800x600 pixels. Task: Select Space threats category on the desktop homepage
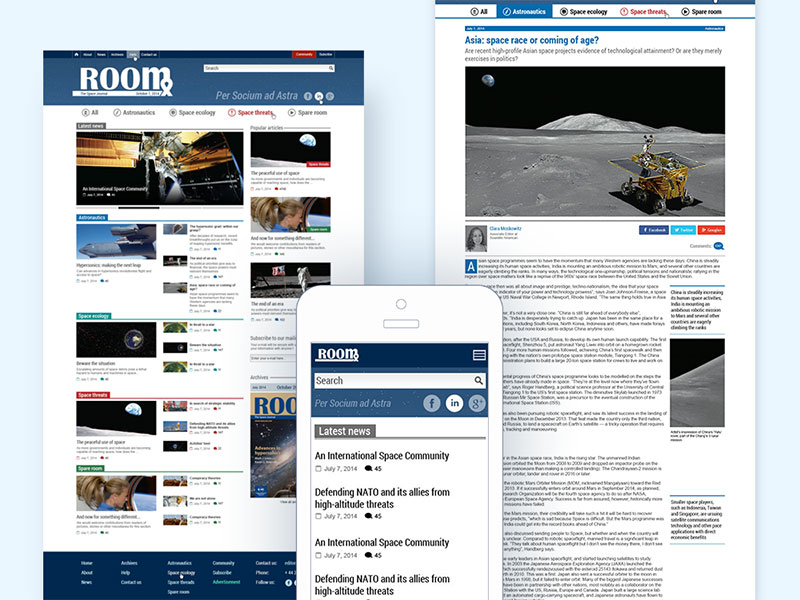pyautogui.click(x=250, y=112)
